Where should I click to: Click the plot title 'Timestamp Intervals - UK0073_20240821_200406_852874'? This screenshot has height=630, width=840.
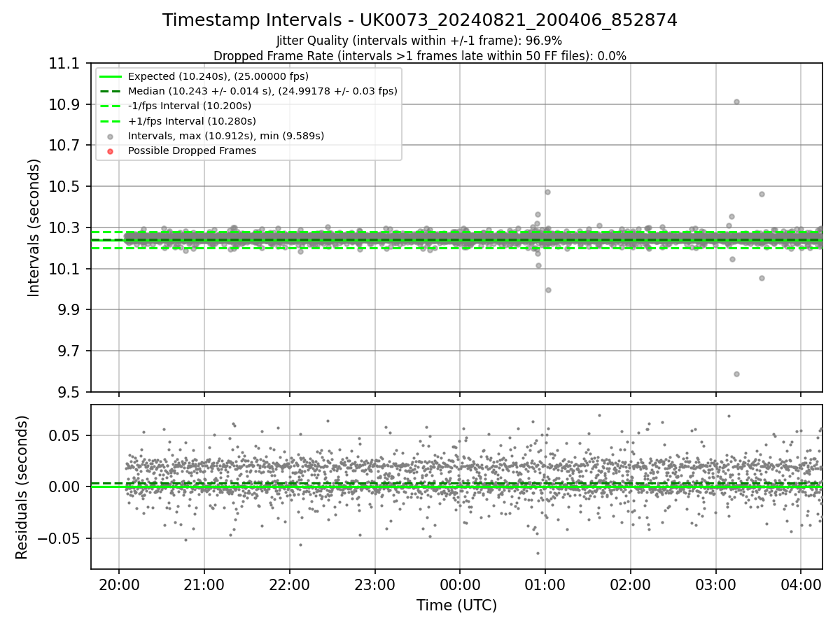tap(420, 20)
